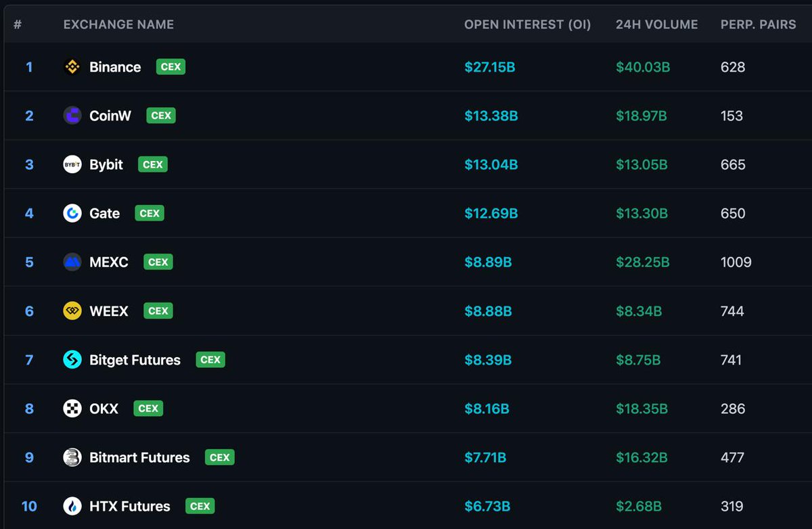The width and height of the screenshot is (812, 529).
Task: Select WEEX 24h volume $8.34B
Action: pyautogui.click(x=639, y=311)
